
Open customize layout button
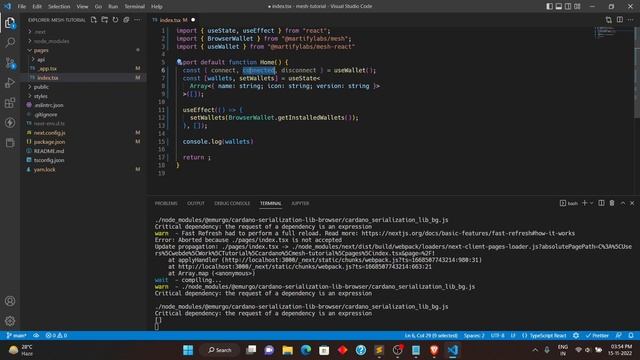tap(577, 6)
